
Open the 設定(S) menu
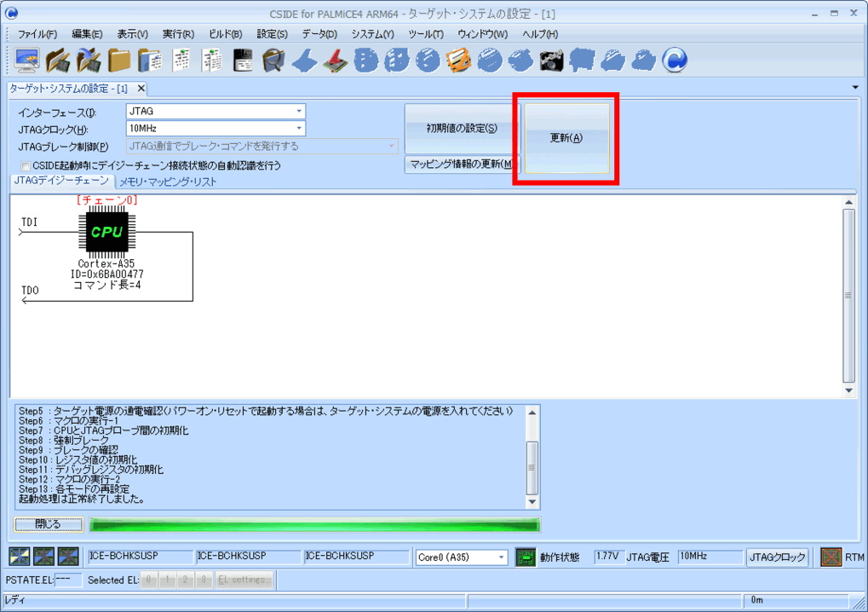pyautogui.click(x=272, y=34)
